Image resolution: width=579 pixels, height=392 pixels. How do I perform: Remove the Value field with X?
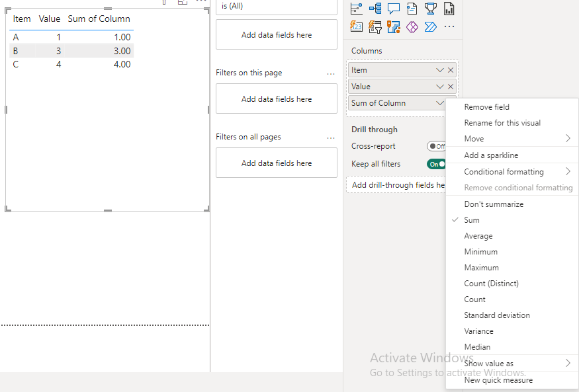[451, 87]
